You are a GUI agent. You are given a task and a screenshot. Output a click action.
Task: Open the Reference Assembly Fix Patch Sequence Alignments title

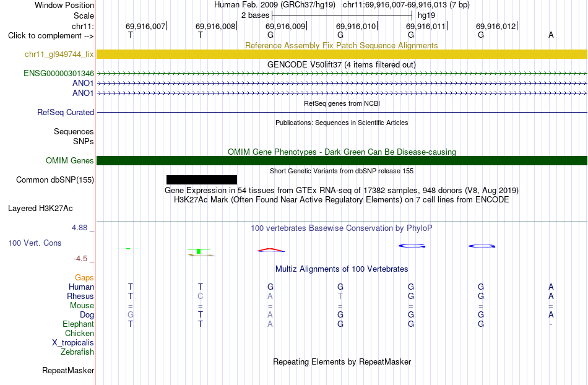341,45
